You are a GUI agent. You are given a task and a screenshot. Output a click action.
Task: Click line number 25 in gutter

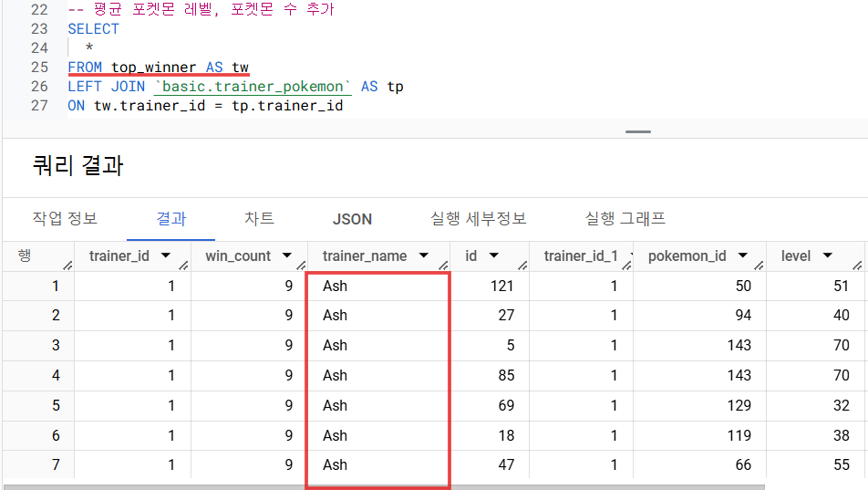point(39,68)
